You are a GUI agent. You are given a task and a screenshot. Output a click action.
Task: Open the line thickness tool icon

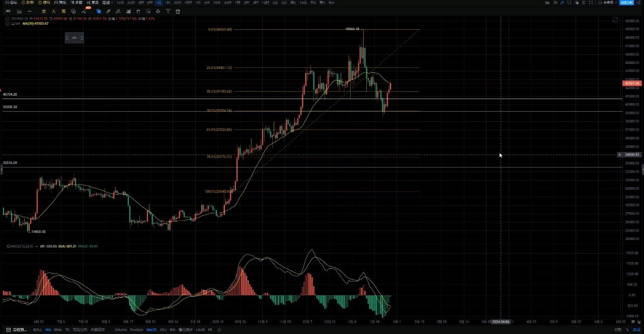19,11
